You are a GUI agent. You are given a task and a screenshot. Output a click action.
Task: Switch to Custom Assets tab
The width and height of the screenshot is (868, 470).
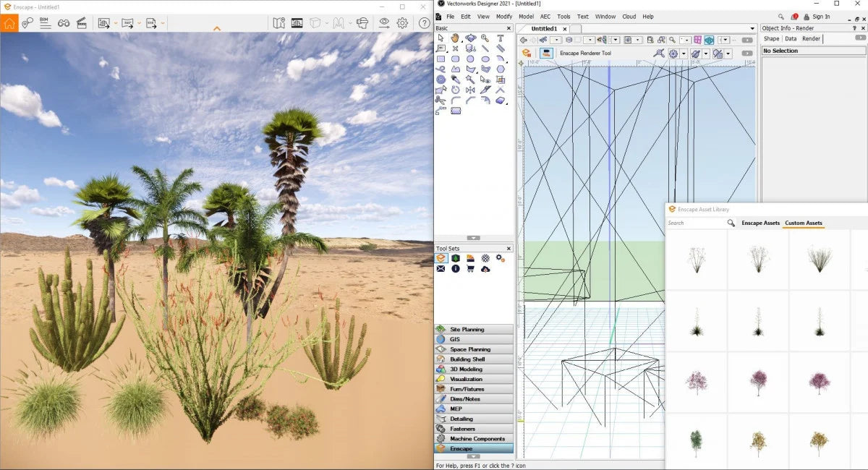804,223
